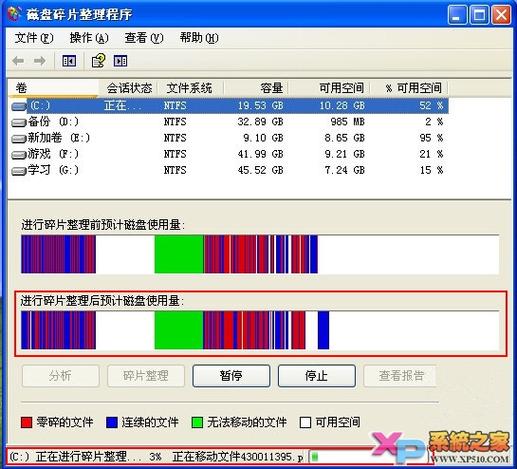Click the Forward arrow toolbar icon
The image size is (517, 469).
[x=40, y=61]
